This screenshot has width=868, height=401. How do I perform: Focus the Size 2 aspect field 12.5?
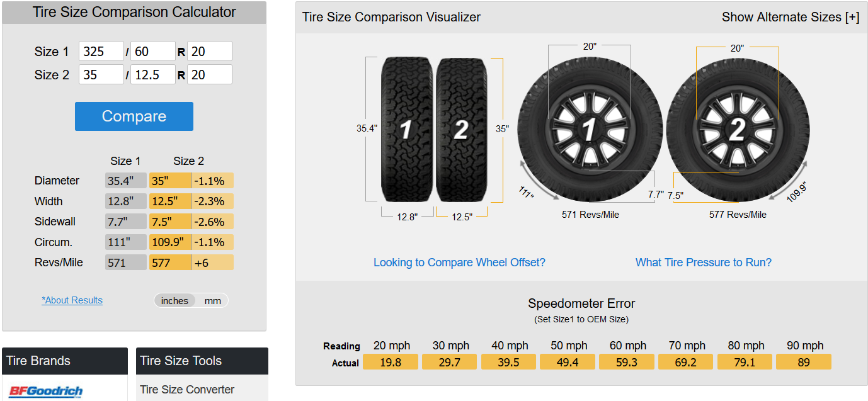click(153, 74)
